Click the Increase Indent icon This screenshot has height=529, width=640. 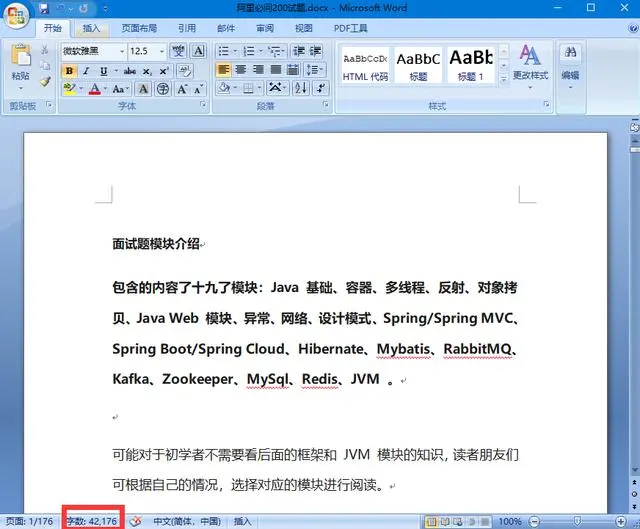(315, 51)
